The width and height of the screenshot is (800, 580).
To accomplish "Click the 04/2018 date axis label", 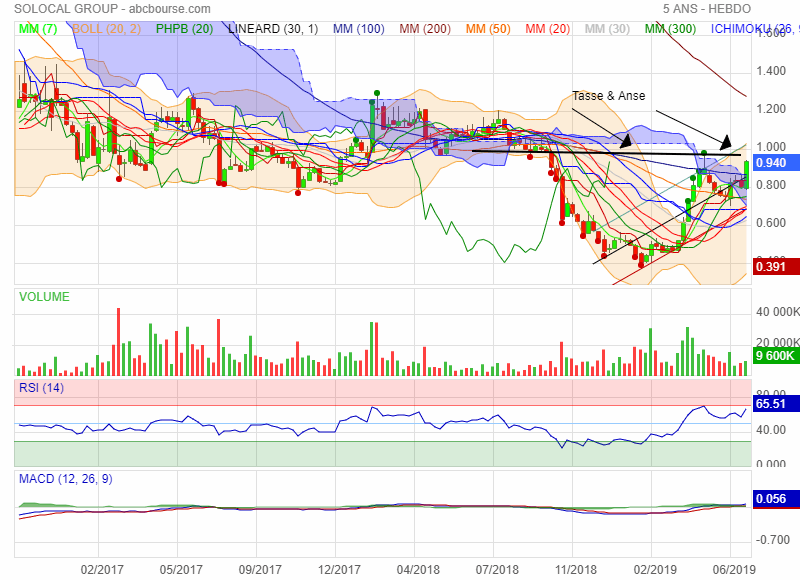I will pyautogui.click(x=418, y=569).
